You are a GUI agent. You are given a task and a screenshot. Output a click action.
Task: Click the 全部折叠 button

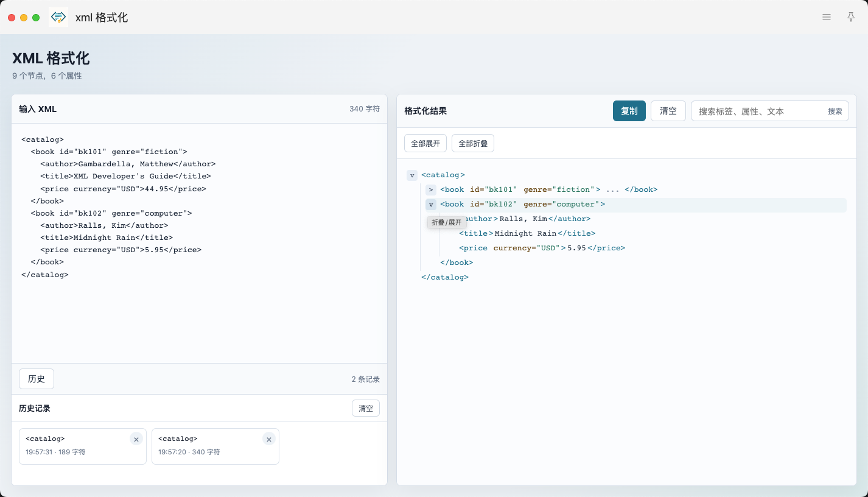pos(473,143)
